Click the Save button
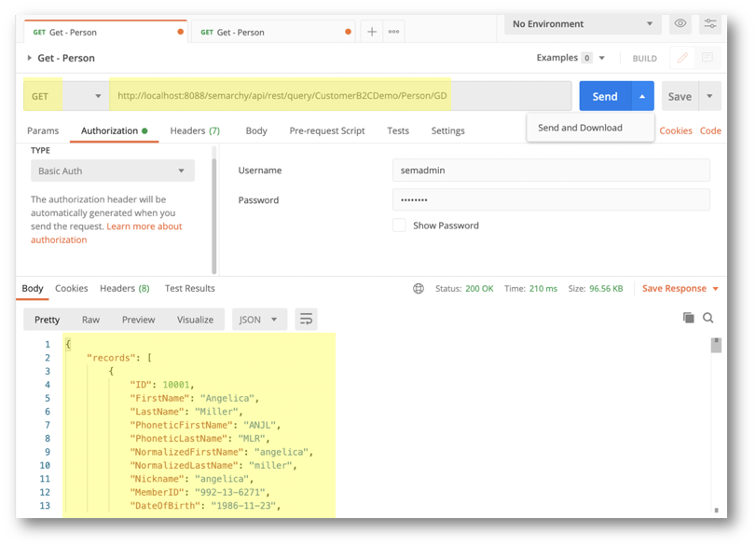This screenshot has width=756, height=547. pos(680,96)
